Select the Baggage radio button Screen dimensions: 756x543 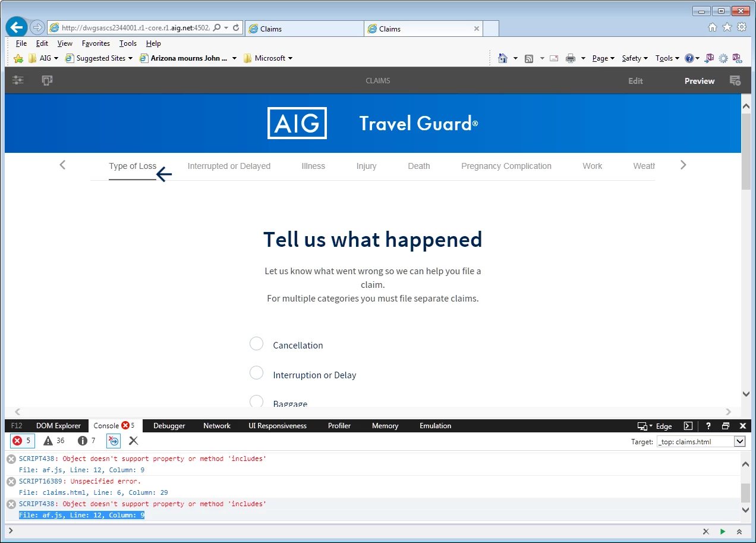pyautogui.click(x=256, y=401)
